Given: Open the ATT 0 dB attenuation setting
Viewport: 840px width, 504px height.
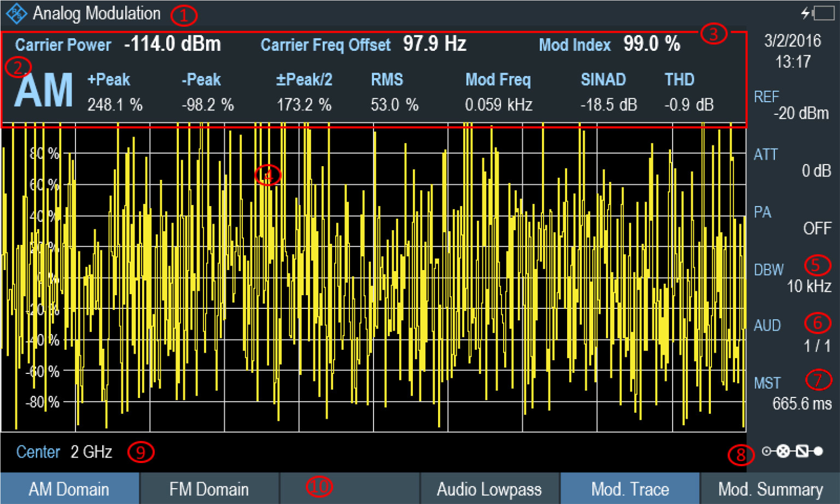Looking at the screenshot, I should 792,162.
